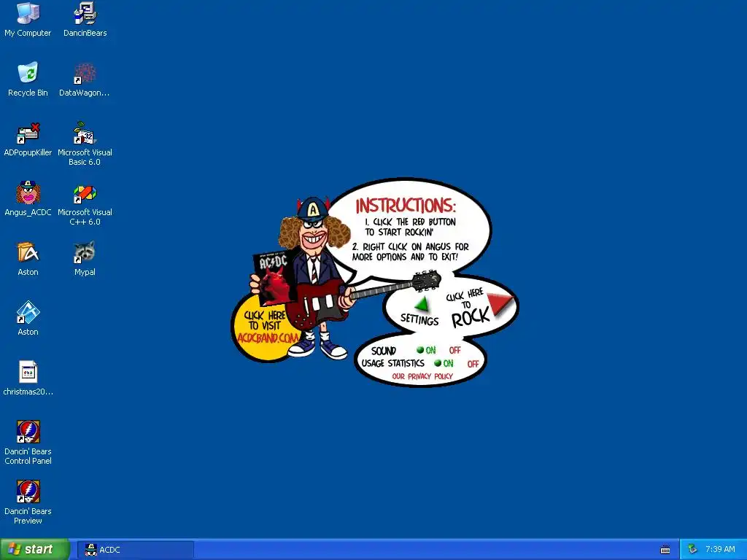747x560 pixels.
Task: Turn Sound OFF
Action: tap(455, 350)
